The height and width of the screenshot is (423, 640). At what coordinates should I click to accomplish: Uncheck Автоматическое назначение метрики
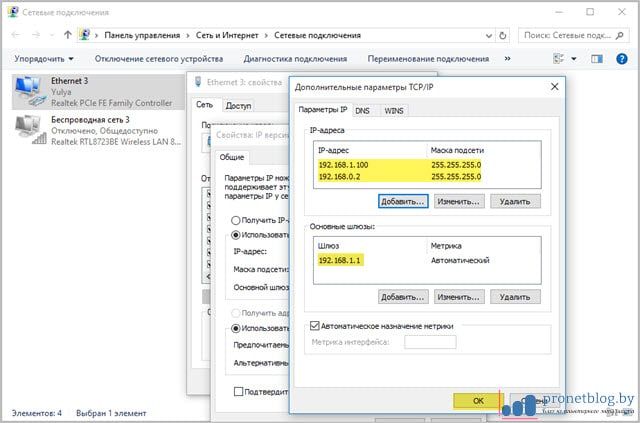pyautogui.click(x=314, y=326)
